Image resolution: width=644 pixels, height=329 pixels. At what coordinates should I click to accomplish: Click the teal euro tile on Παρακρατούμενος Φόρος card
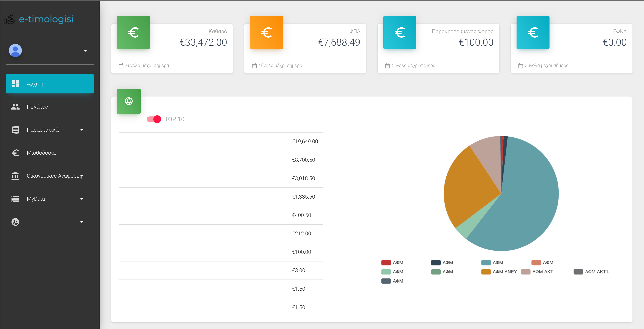[x=400, y=32]
